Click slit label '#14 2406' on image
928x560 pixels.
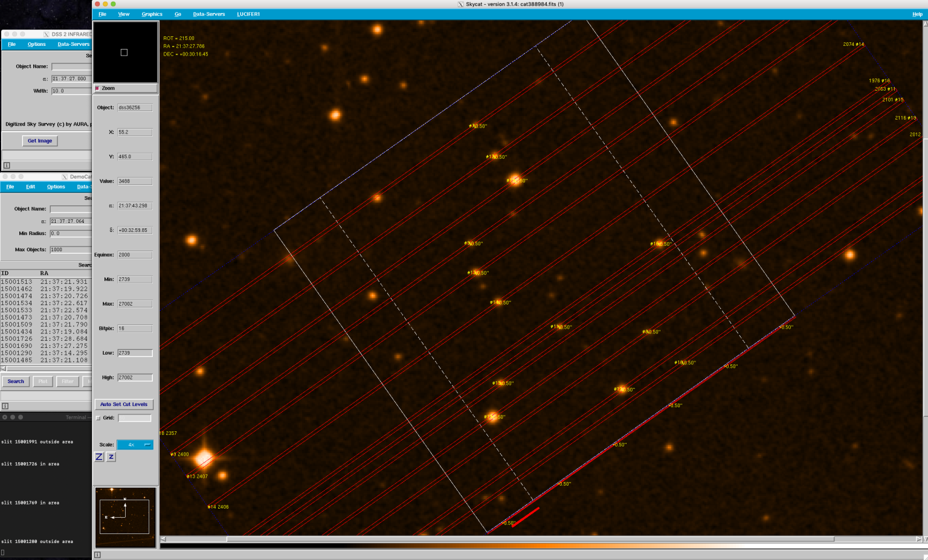pos(218,507)
